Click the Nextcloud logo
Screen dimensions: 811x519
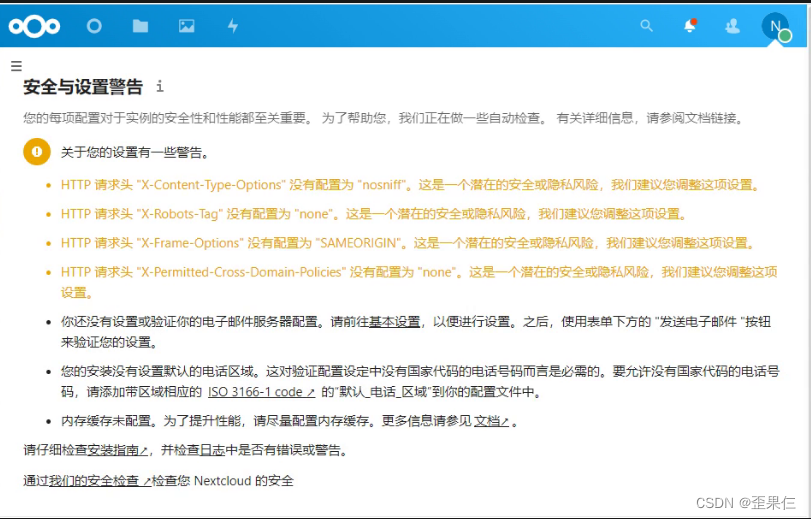tap(34, 26)
